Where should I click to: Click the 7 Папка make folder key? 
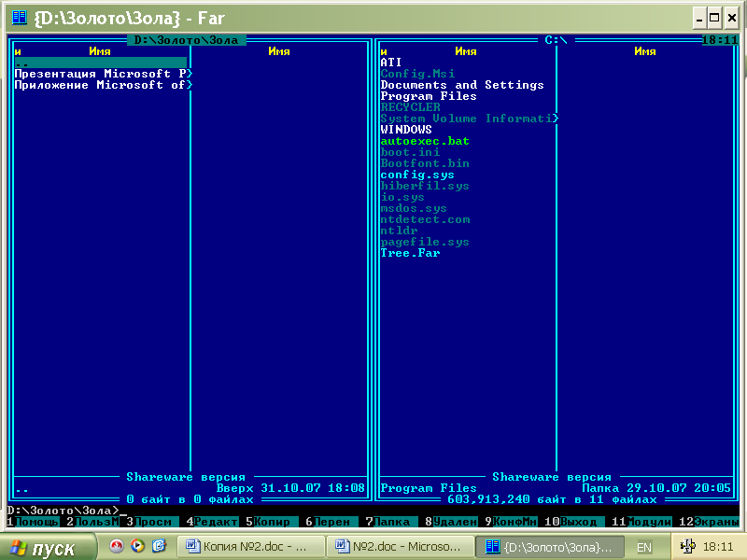point(391,522)
